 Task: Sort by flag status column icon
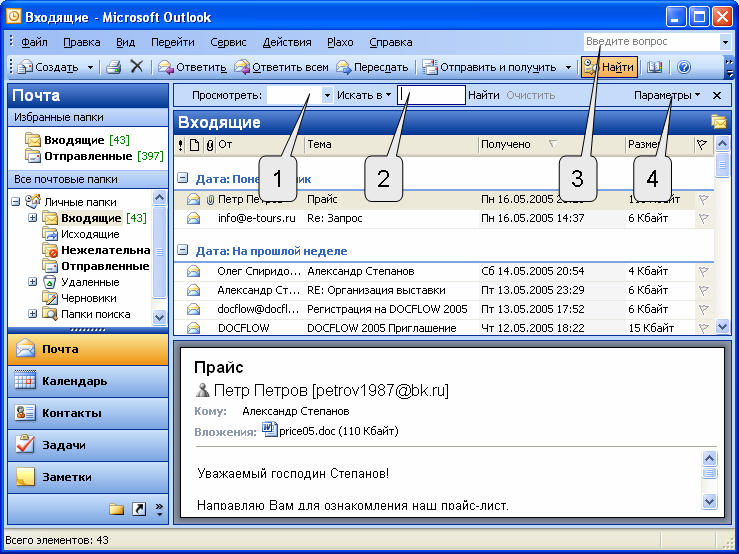702,145
